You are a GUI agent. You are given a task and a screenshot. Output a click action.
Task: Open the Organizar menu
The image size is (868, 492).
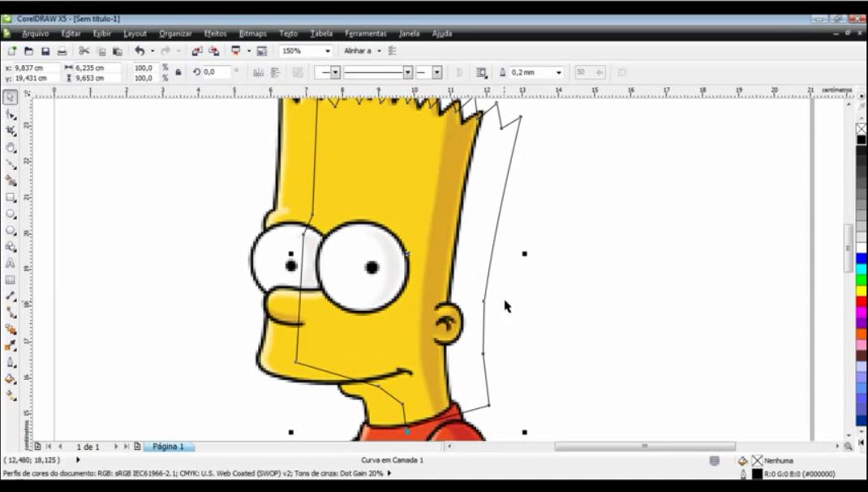click(175, 33)
